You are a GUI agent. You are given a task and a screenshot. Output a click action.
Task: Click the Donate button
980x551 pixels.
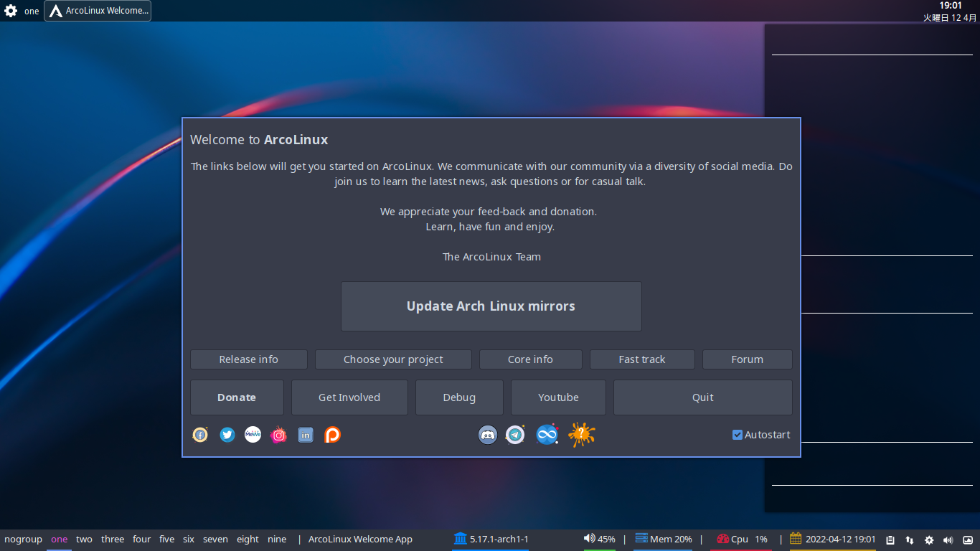(237, 397)
